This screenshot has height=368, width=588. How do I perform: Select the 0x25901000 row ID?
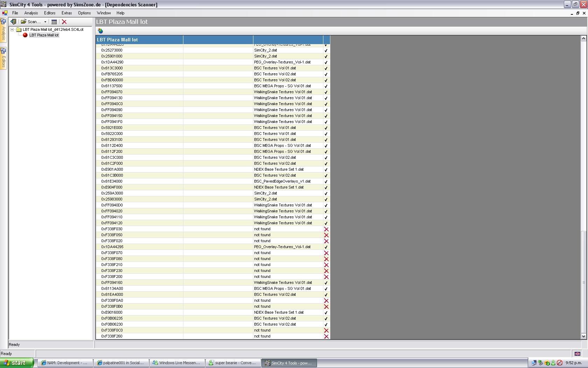click(112, 56)
